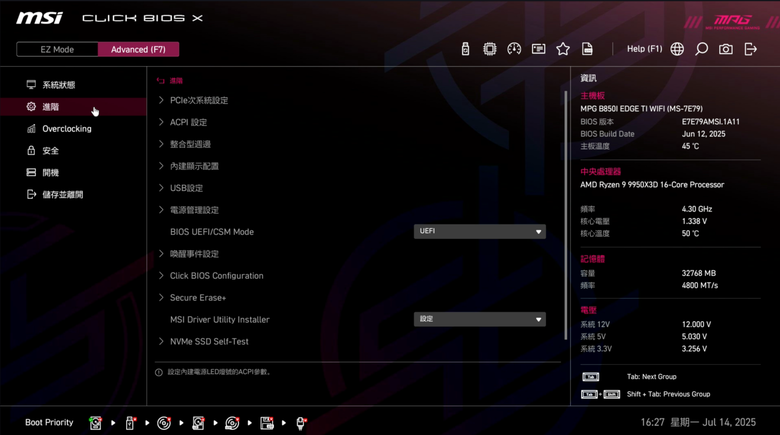This screenshot has height=435, width=780.
Task: Open 安全 sidebar menu
Action: (x=73, y=150)
